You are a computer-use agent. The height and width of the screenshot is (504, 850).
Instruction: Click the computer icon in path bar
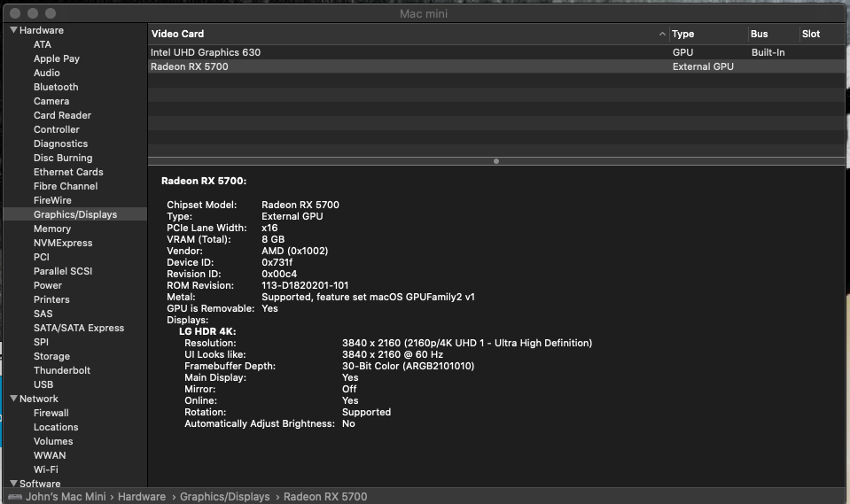tap(15, 496)
